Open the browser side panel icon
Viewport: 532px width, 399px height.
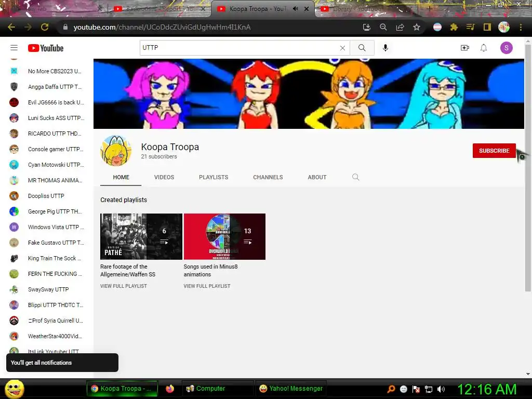tap(487, 27)
